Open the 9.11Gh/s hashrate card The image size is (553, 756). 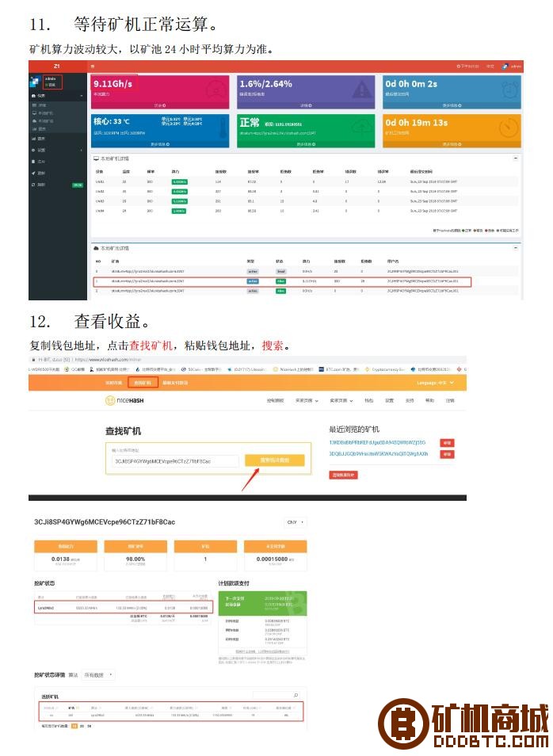pyautogui.click(x=160, y=92)
